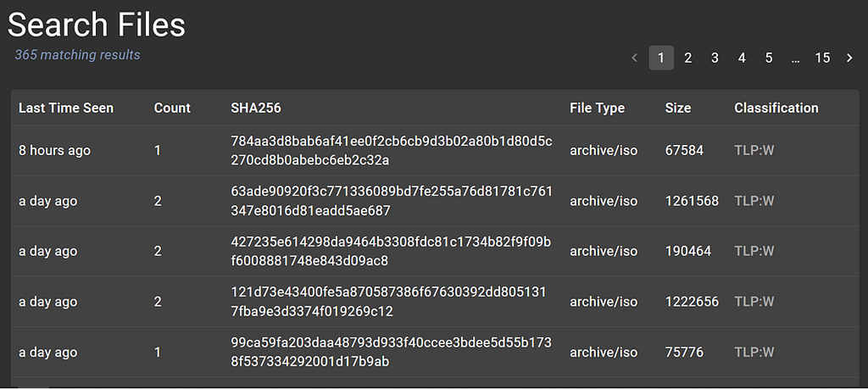868x389 pixels.
Task: Sort table by Size header
Action: tap(678, 108)
